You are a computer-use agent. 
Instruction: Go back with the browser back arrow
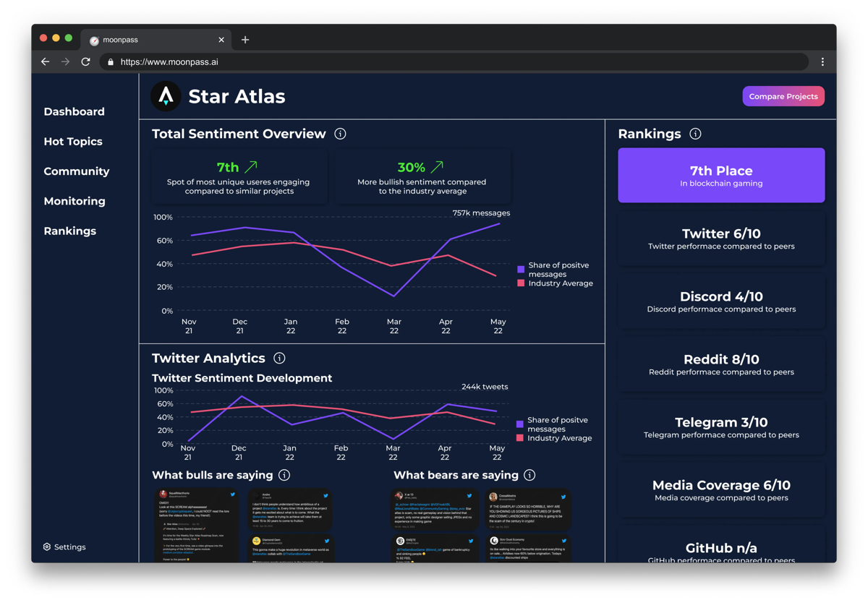pos(45,62)
